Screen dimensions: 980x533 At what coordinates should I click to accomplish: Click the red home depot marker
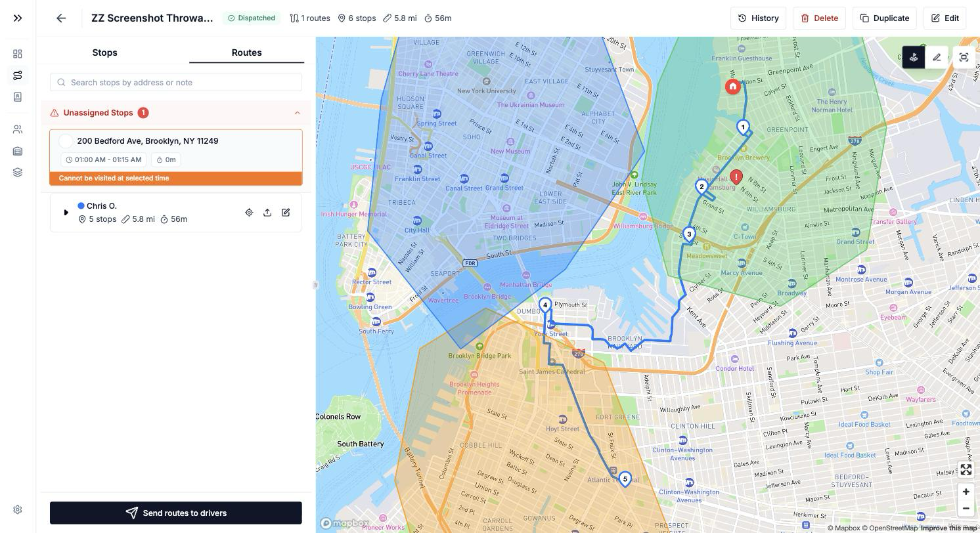tap(733, 87)
